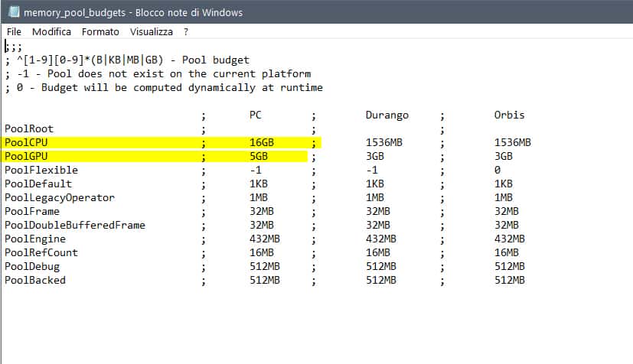Image resolution: width=633 pixels, height=364 pixels.
Task: Click the PoolLegacyOperator row label
Action: [x=59, y=198]
